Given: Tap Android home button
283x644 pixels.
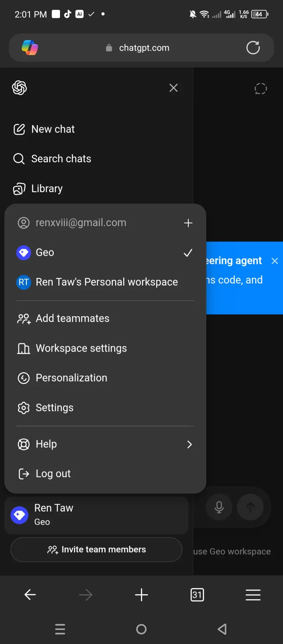Looking at the screenshot, I should [141, 629].
